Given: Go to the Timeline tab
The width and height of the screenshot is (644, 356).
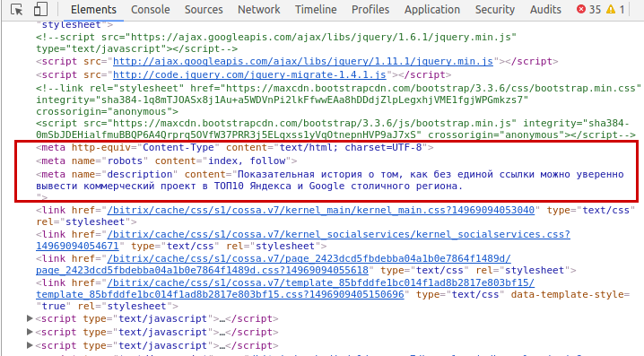Looking at the screenshot, I should click(316, 10).
